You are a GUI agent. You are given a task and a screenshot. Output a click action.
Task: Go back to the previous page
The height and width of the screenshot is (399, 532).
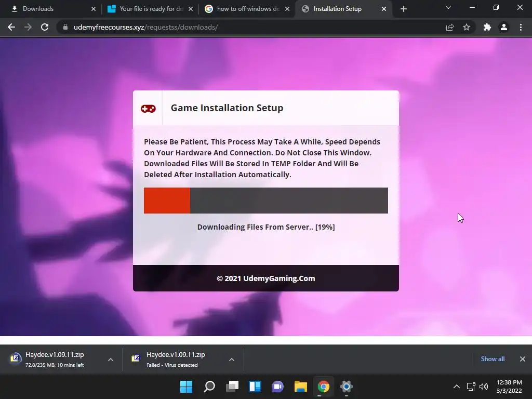(x=11, y=27)
